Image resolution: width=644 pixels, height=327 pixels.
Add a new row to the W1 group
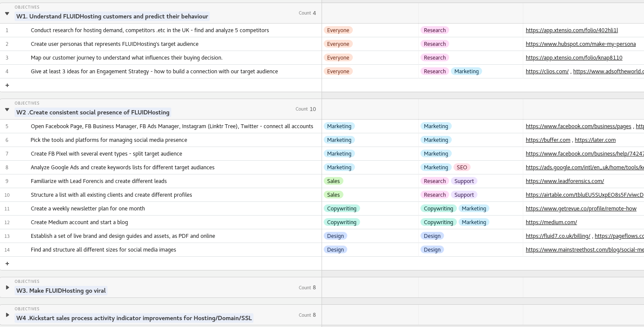(x=7, y=85)
